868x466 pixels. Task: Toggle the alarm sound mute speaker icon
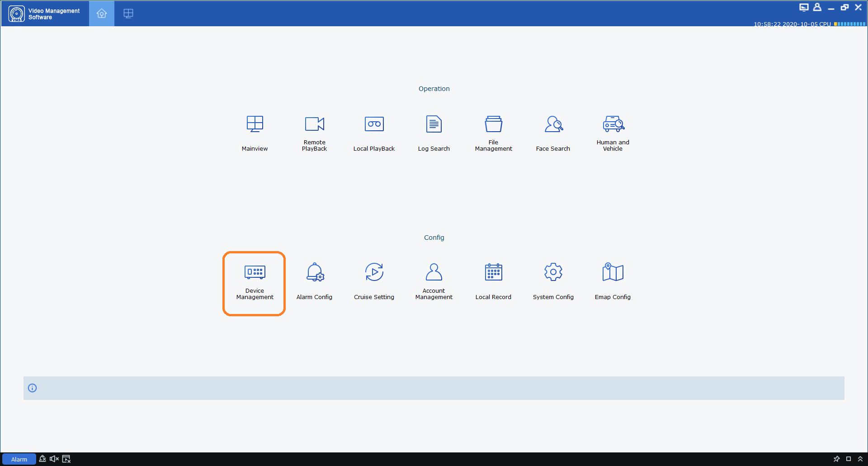click(54, 459)
